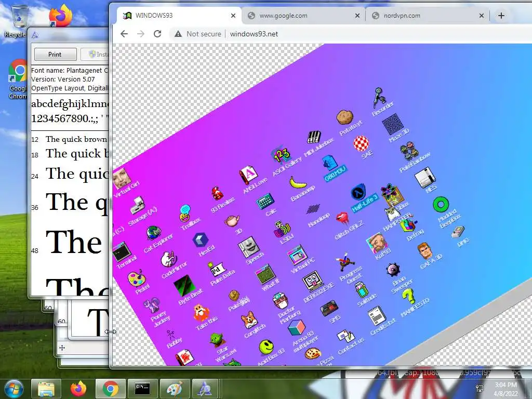The width and height of the screenshot is (532, 399).
Task: Launch the Cat Explorer globe icon
Action: [x=153, y=233]
